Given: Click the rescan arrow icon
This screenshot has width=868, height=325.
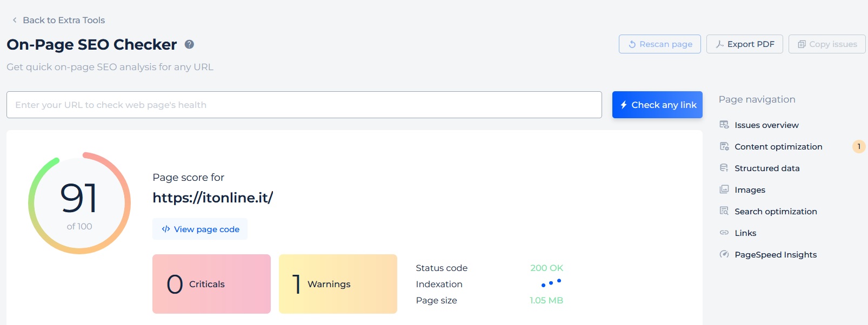Looking at the screenshot, I should [x=632, y=44].
